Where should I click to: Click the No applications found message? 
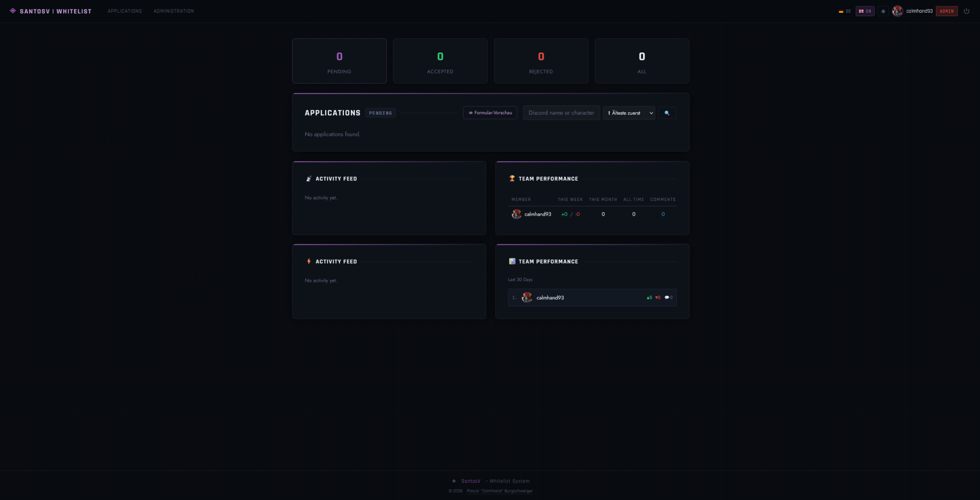(x=332, y=134)
